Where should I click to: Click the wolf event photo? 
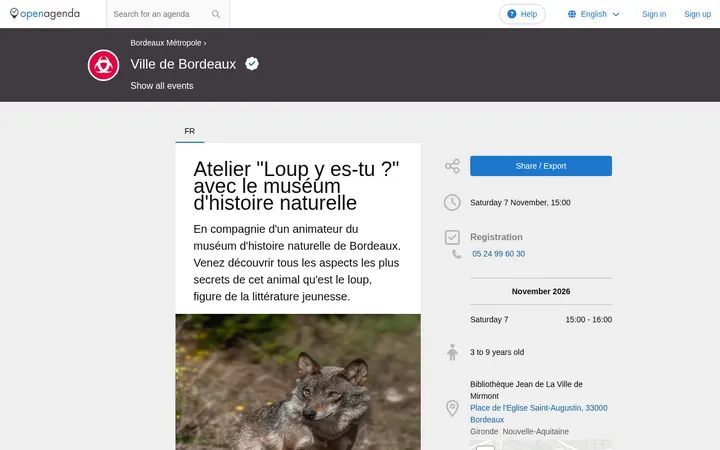tap(298, 382)
